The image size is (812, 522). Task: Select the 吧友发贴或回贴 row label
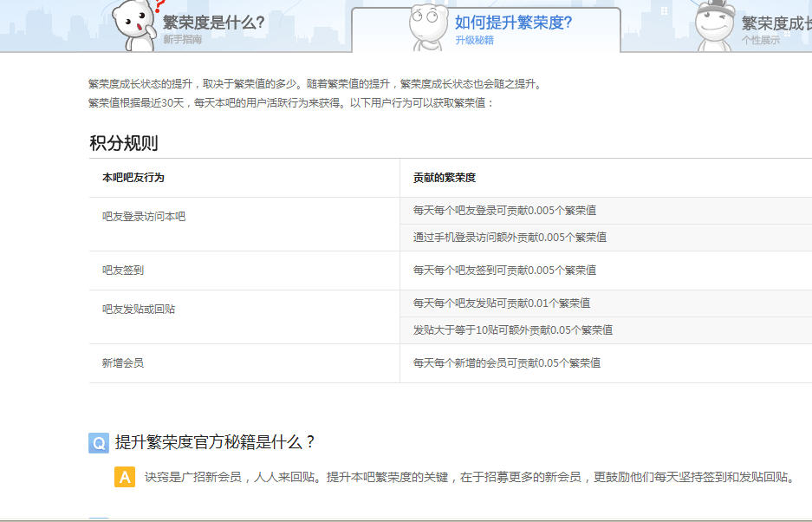click(139, 309)
